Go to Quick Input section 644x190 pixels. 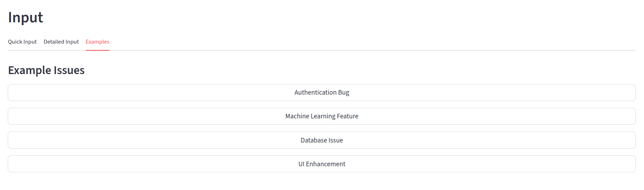pos(22,42)
